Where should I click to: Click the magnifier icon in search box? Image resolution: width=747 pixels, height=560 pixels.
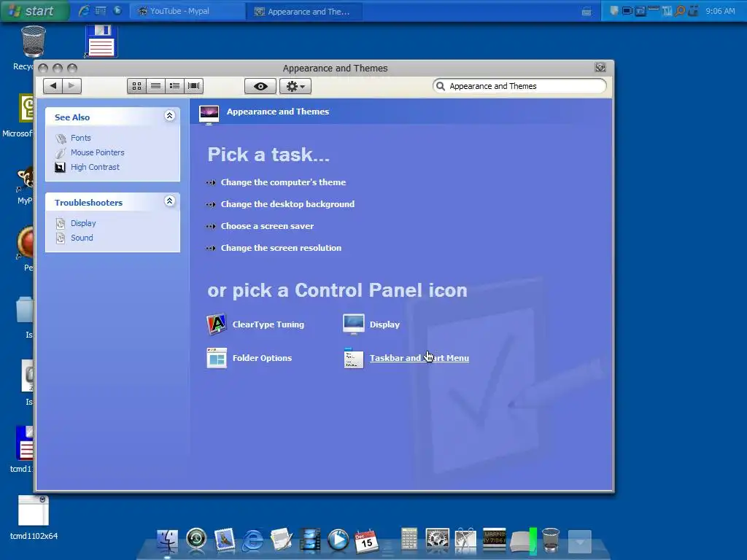click(x=441, y=86)
